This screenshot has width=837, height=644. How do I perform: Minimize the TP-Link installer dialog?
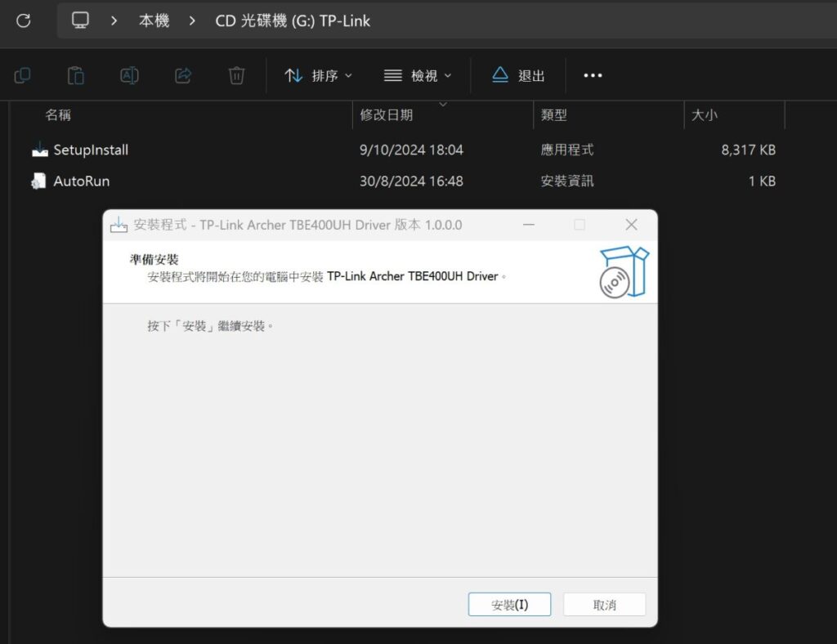coord(529,225)
